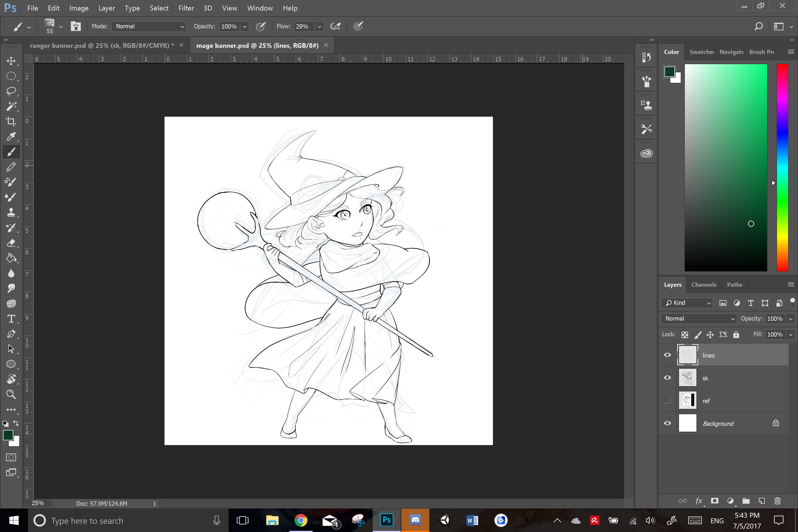Image resolution: width=798 pixels, height=532 pixels.
Task: Show the ref layer
Action: (667, 400)
